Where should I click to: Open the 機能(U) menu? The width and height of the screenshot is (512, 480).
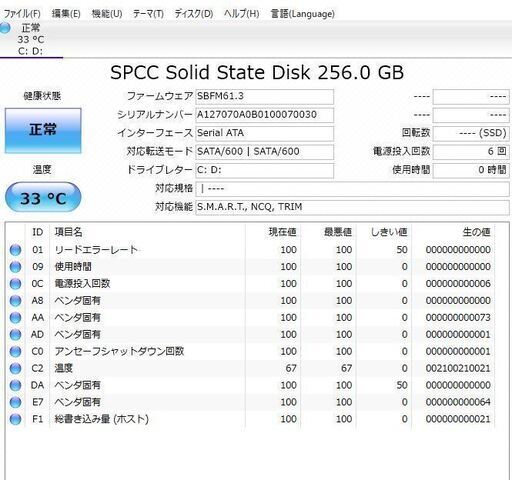tap(107, 14)
